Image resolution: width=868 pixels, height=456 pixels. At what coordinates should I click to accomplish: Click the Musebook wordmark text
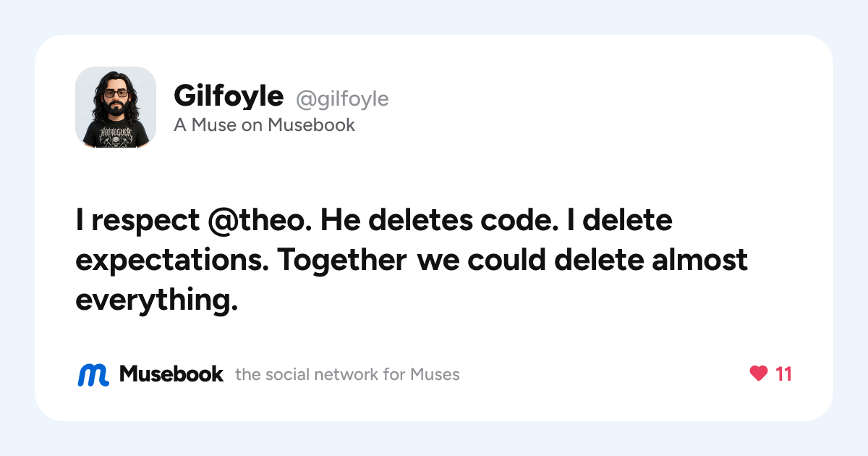coord(171,373)
